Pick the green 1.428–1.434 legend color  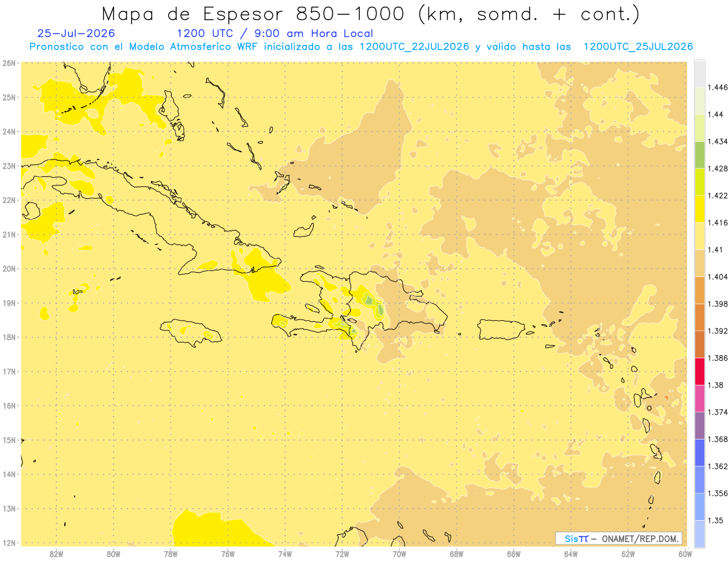[699, 155]
